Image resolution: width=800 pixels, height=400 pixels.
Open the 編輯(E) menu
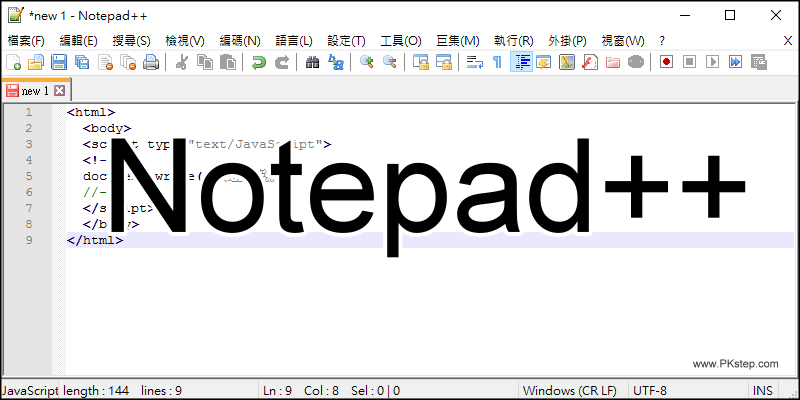pyautogui.click(x=79, y=41)
